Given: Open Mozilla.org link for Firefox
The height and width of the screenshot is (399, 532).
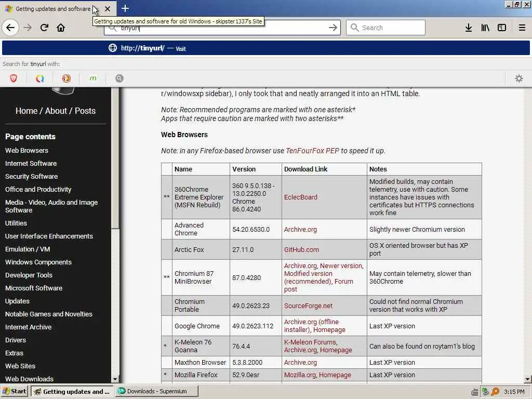Looking at the screenshot, I should pyautogui.click(x=300, y=375).
